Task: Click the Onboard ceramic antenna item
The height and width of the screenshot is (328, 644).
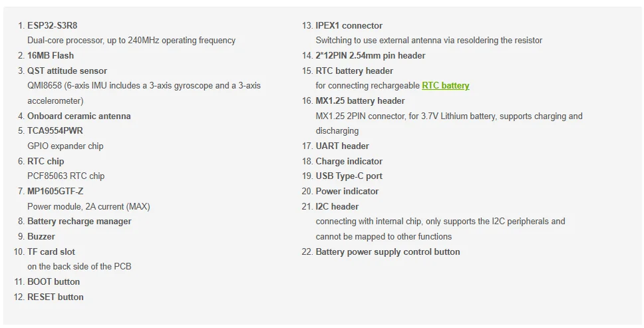Action: pos(79,116)
